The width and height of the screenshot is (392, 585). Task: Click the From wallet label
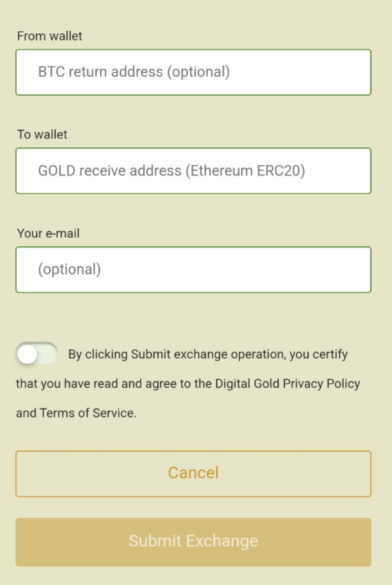click(x=49, y=36)
